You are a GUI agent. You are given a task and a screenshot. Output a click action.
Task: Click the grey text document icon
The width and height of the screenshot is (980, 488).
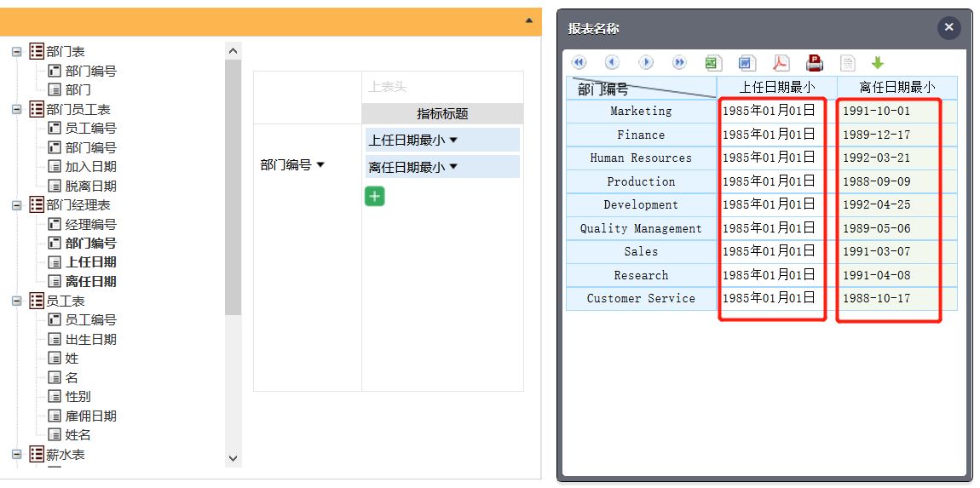[x=848, y=62]
